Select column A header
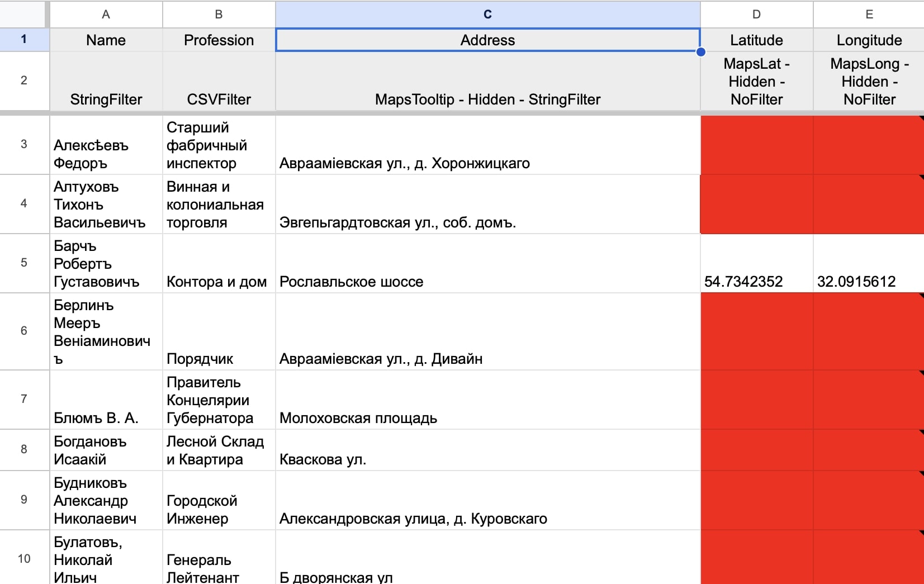Viewport: 924px width, 584px height. pyautogui.click(x=106, y=14)
